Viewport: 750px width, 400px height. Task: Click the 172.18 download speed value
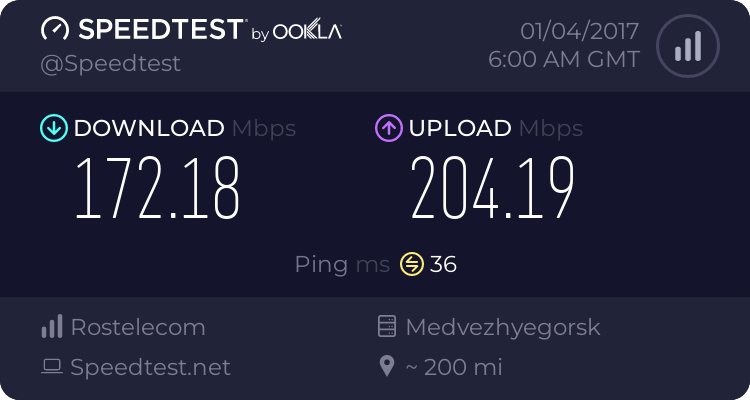coord(158,189)
